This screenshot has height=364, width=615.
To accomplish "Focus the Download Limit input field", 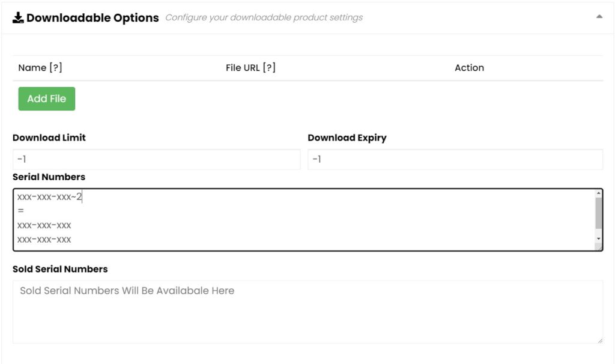I will pos(157,159).
